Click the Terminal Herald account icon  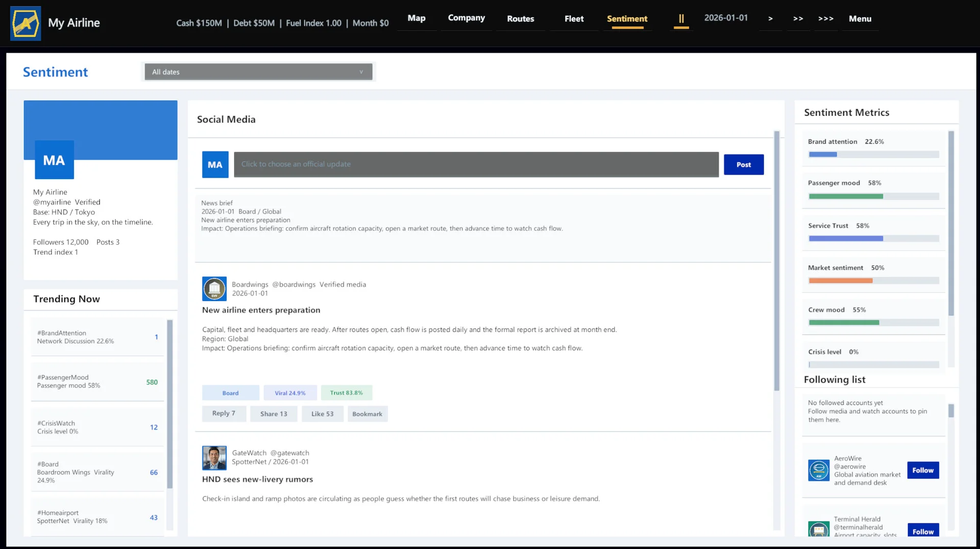click(819, 529)
